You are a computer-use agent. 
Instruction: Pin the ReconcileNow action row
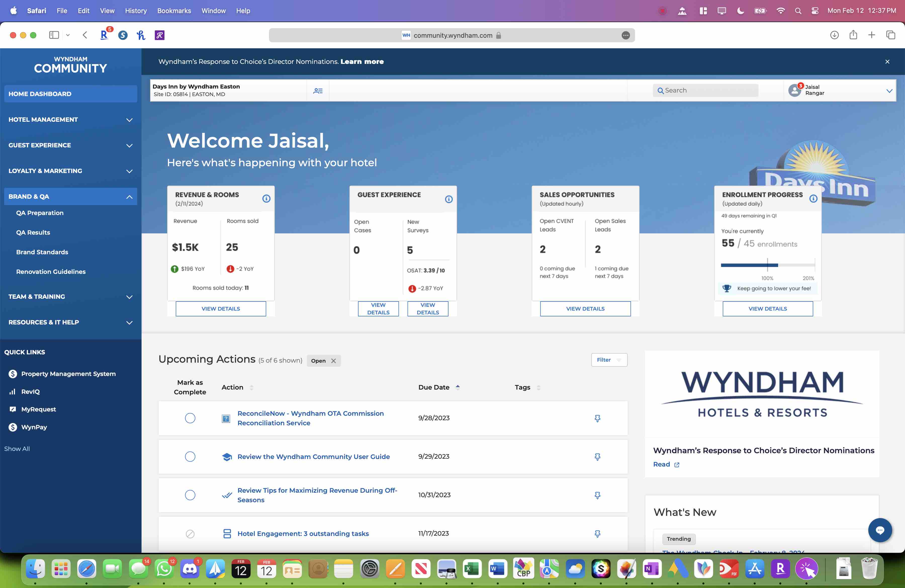[x=597, y=418]
